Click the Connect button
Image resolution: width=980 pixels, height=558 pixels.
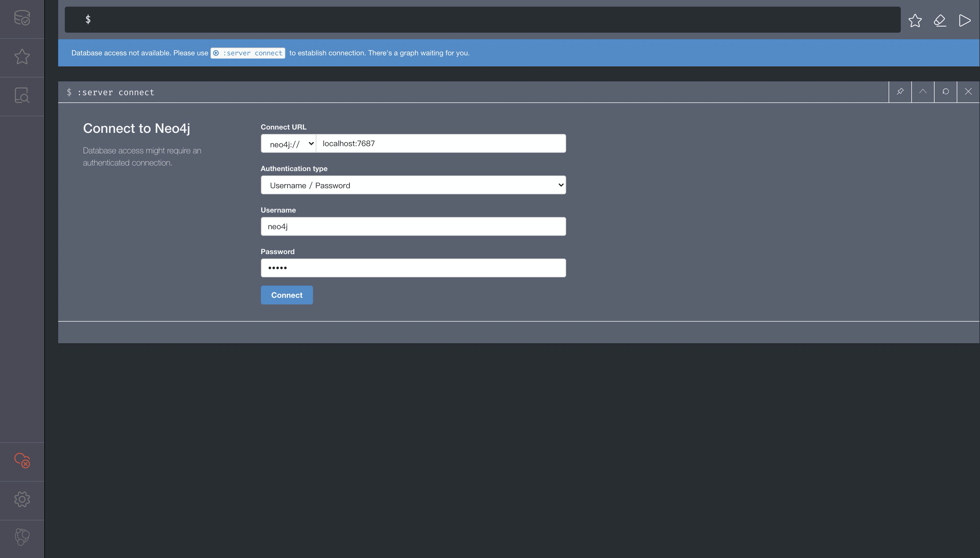pyautogui.click(x=287, y=295)
